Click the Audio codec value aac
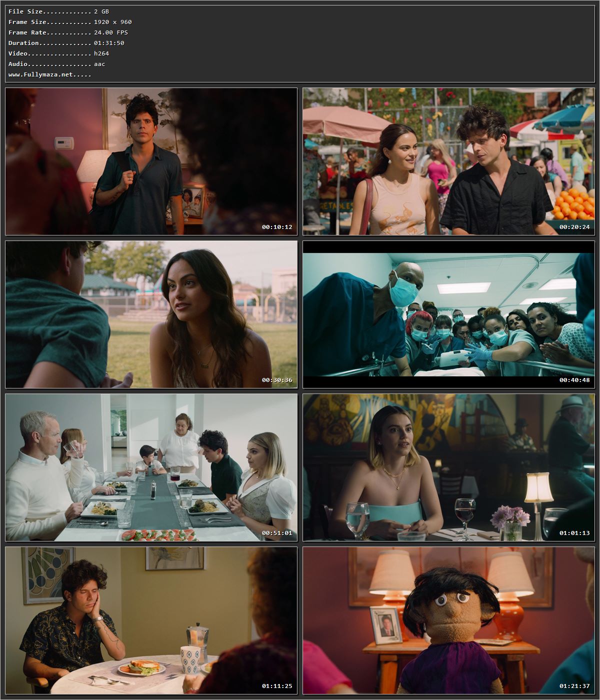The width and height of the screenshot is (600, 700). pyautogui.click(x=99, y=64)
